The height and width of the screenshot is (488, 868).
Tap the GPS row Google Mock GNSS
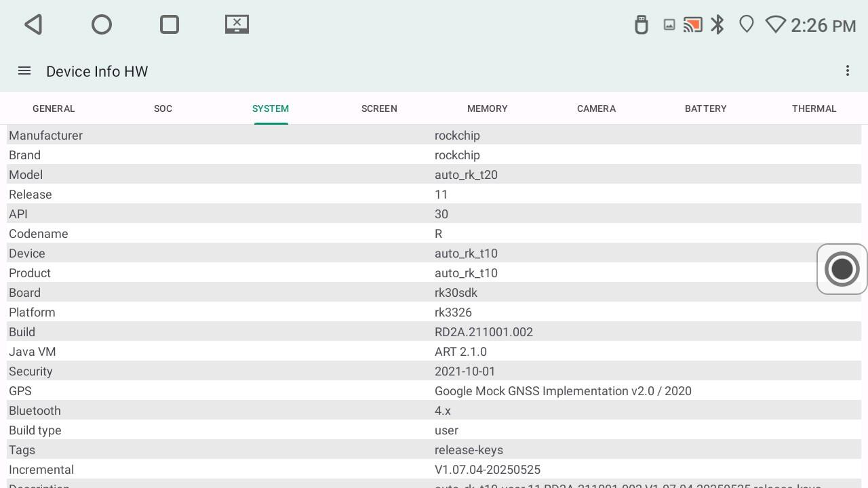563,391
